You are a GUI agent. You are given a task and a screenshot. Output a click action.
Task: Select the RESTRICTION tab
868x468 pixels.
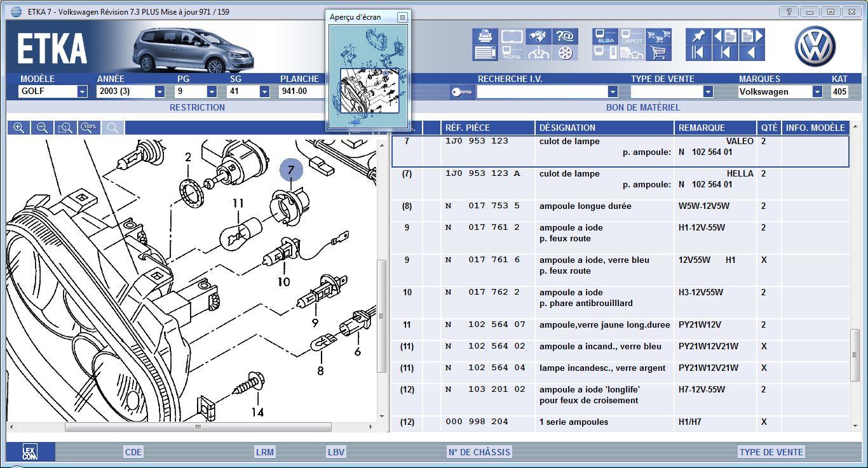[197, 107]
